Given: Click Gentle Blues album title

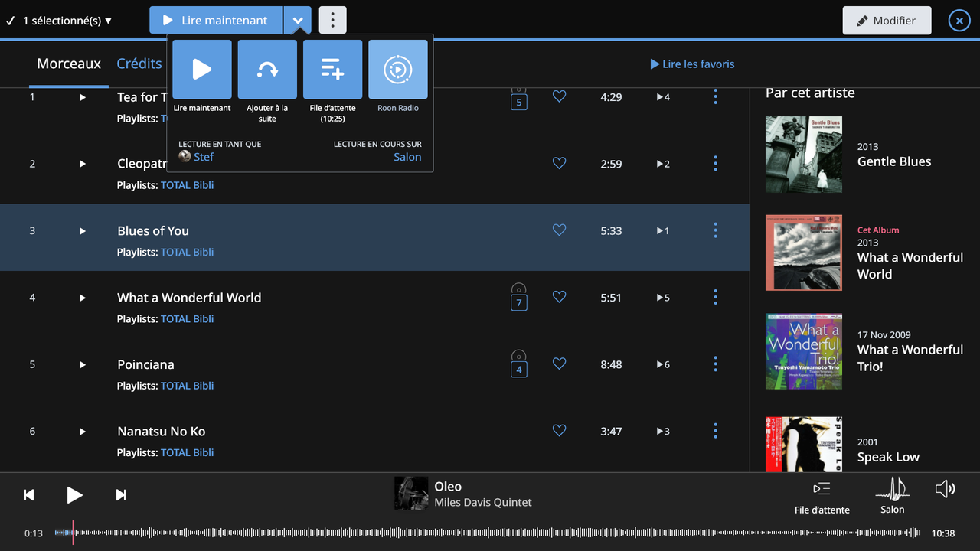Looking at the screenshot, I should (x=894, y=161).
